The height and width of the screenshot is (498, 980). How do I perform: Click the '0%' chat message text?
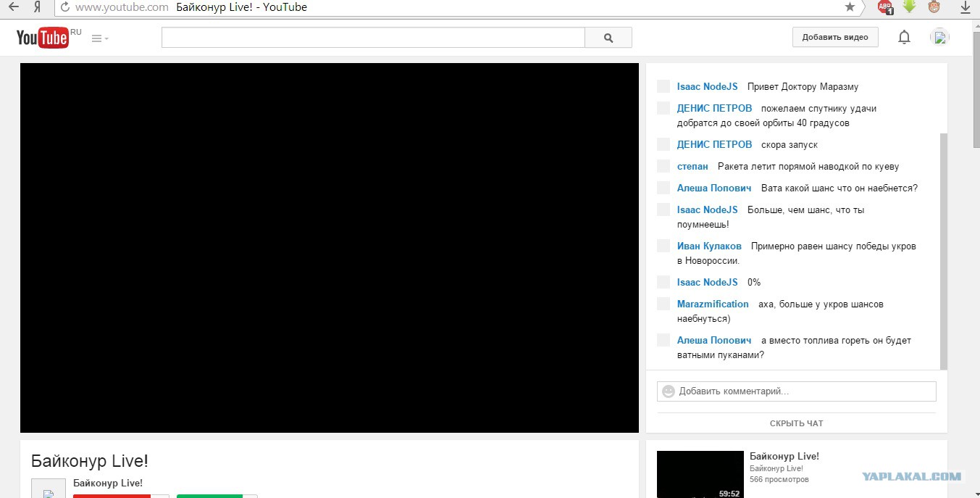(754, 282)
